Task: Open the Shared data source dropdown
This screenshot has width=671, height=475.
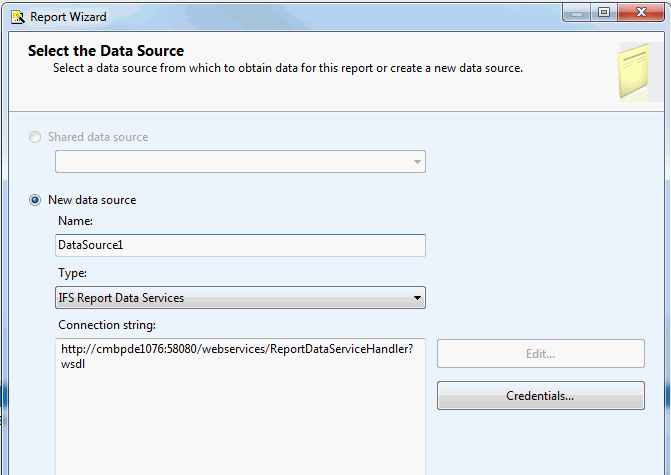Action: [240, 162]
